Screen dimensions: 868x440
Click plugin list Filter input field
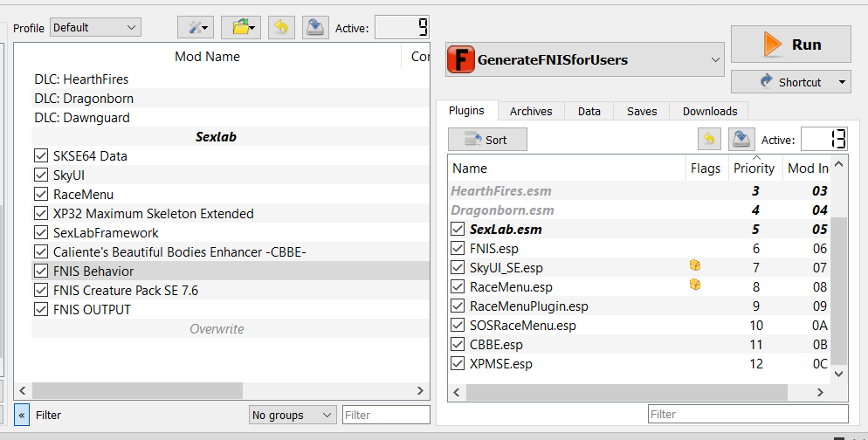point(747,414)
